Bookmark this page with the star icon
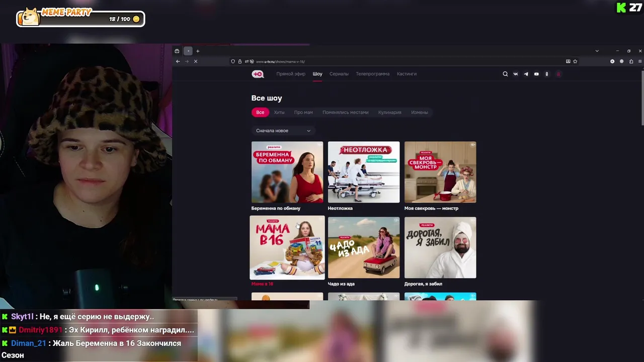 [x=575, y=61]
